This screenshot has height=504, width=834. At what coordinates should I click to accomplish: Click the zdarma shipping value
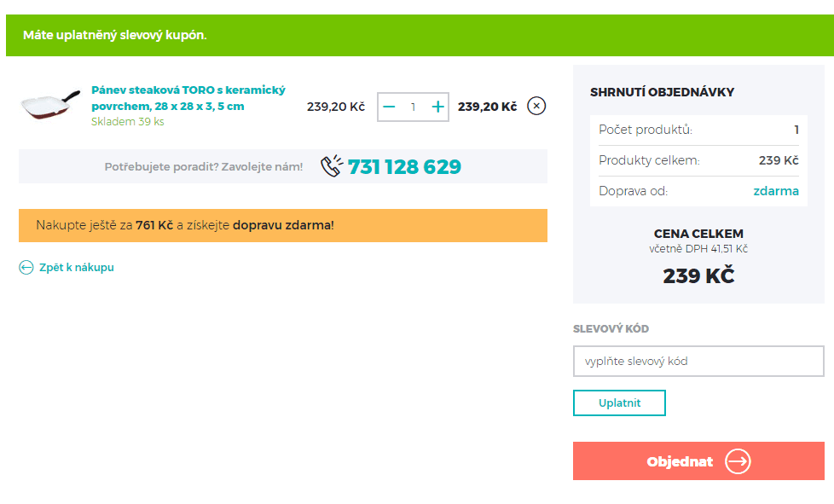pyautogui.click(x=775, y=191)
